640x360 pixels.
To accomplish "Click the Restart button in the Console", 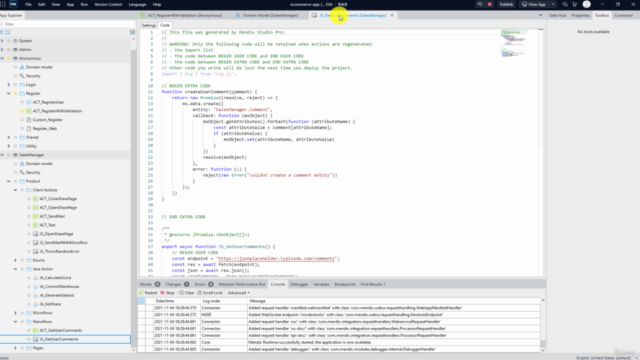I will pos(148,293).
